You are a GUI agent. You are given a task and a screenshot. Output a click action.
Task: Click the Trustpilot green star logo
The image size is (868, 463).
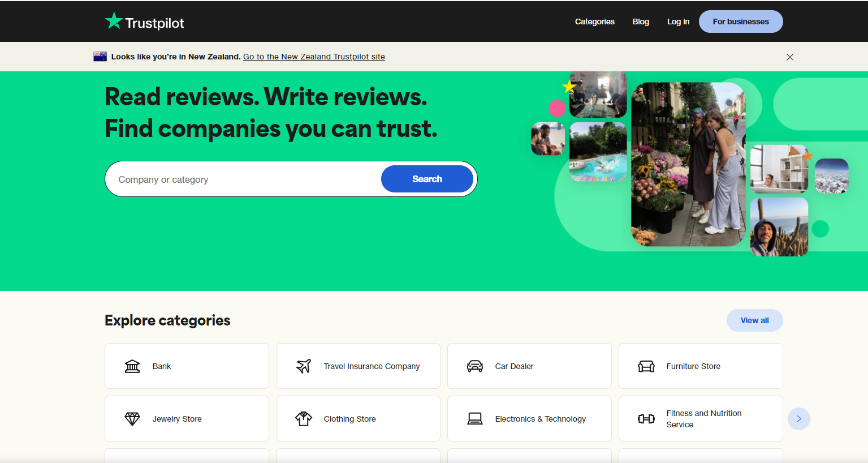point(114,21)
